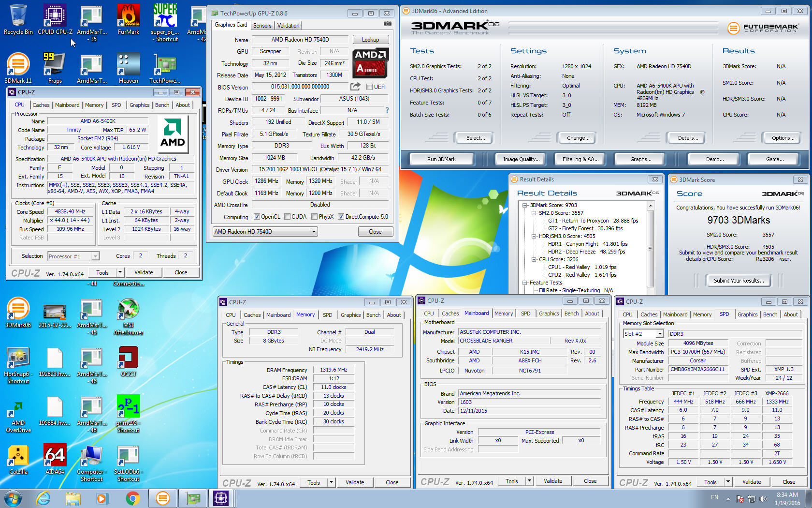
Task: Open Tools dropdown arrow in Mainboard window
Action: point(529,481)
